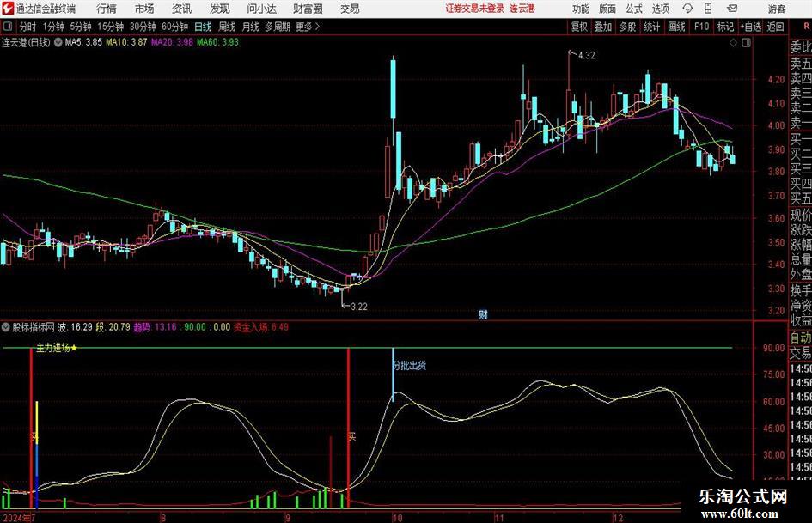Add stock via +自选 button
The image size is (812, 523).
[751, 27]
